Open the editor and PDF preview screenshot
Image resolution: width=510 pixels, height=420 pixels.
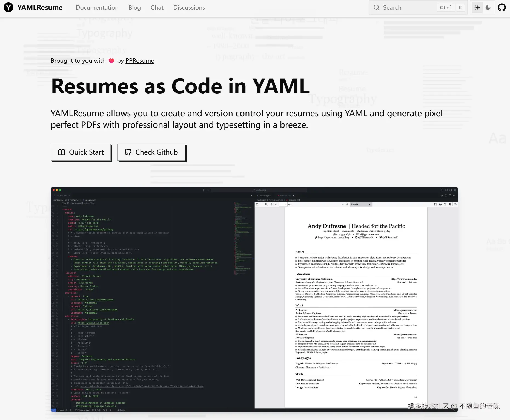[254, 299]
